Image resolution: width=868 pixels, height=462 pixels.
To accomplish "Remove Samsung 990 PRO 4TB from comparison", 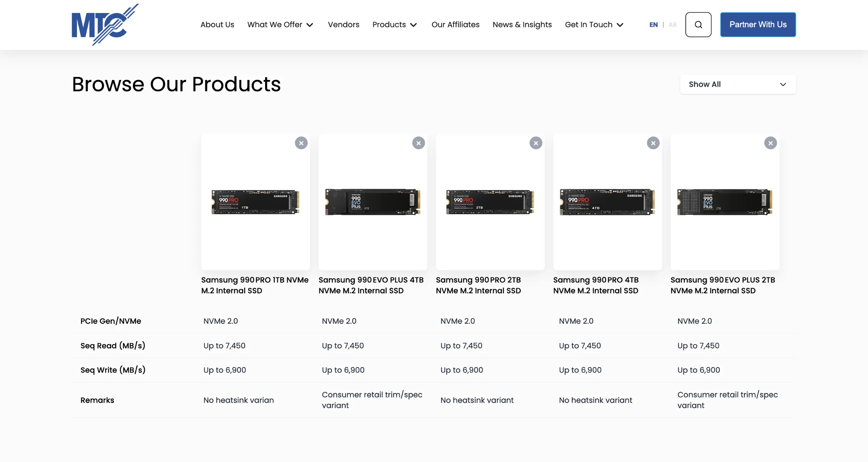I will tap(653, 143).
